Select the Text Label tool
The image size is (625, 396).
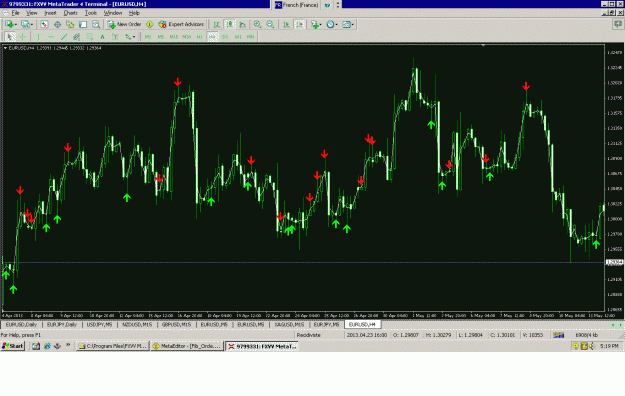tap(115, 37)
